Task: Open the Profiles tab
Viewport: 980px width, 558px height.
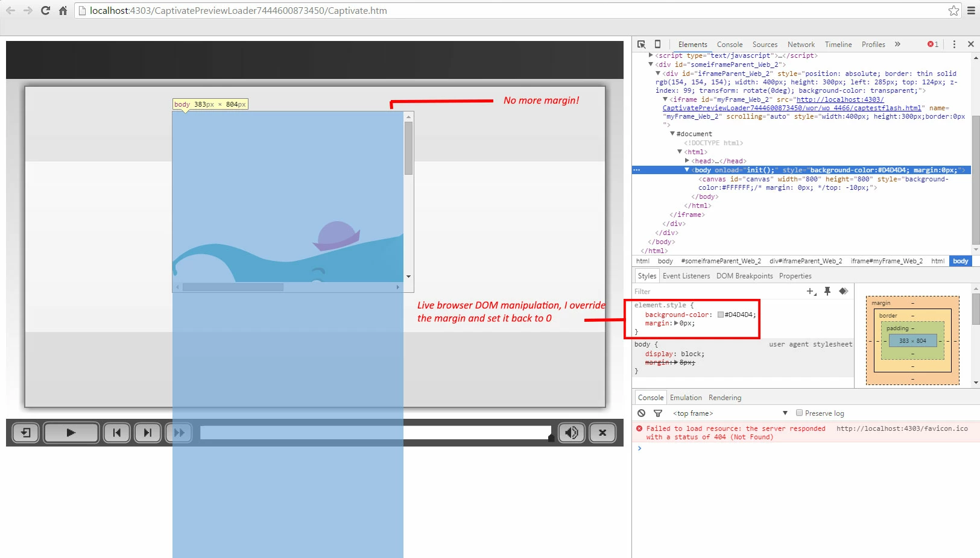Action: [x=873, y=45]
